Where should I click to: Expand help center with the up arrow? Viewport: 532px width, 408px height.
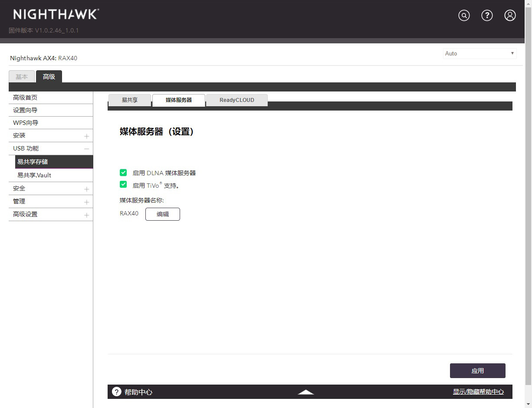(x=305, y=392)
